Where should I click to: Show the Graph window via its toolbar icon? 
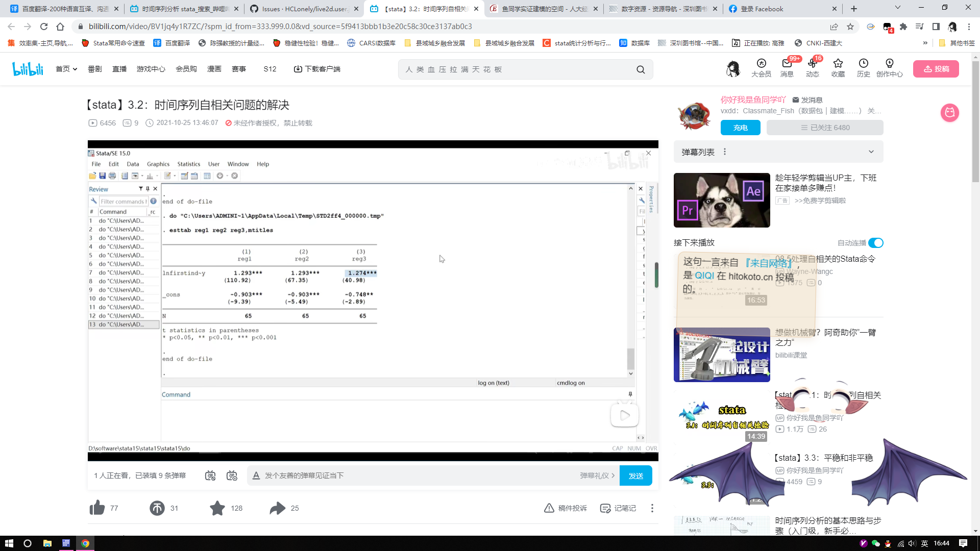pos(150,176)
